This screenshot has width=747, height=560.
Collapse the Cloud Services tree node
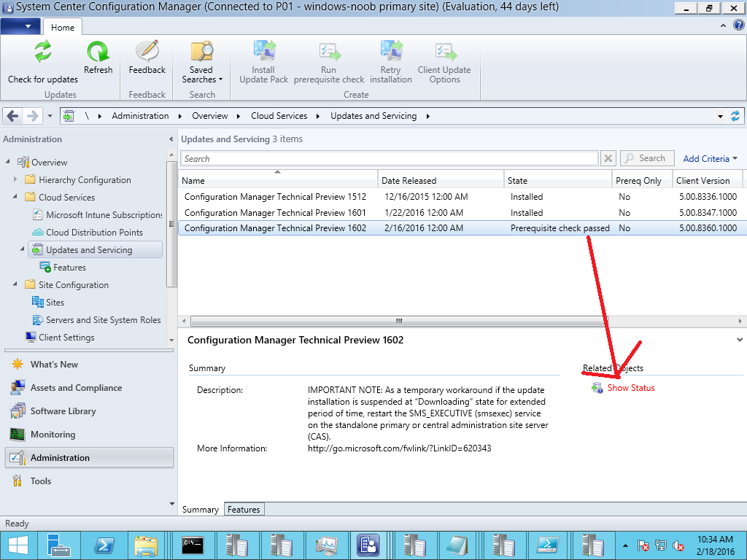pos(15,197)
